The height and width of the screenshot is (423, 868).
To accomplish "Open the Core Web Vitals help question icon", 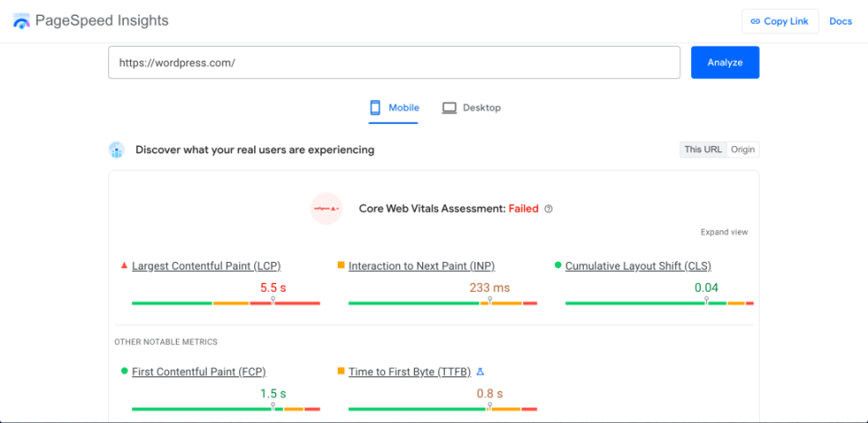I will (549, 208).
